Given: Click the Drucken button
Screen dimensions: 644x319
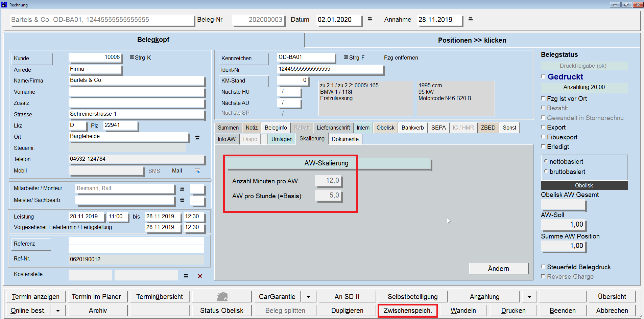Looking at the screenshot, I should pyautogui.click(x=514, y=311).
